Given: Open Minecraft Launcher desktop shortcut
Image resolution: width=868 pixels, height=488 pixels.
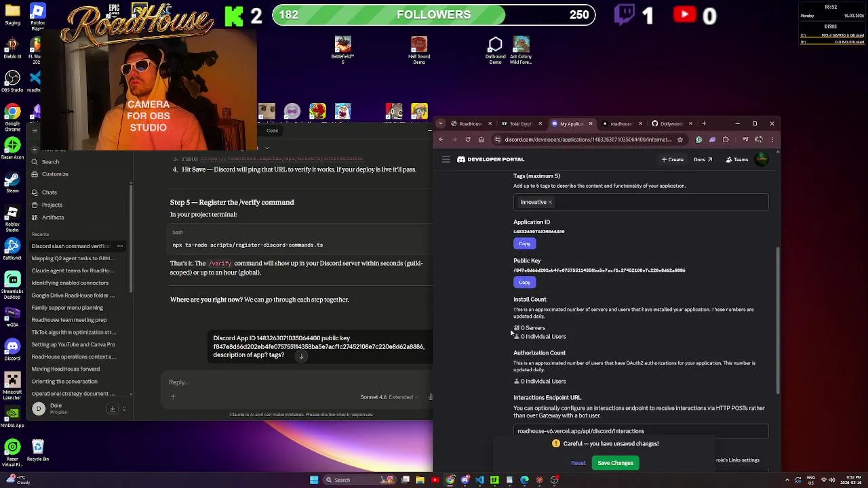Looking at the screenshot, I should click(x=12, y=384).
